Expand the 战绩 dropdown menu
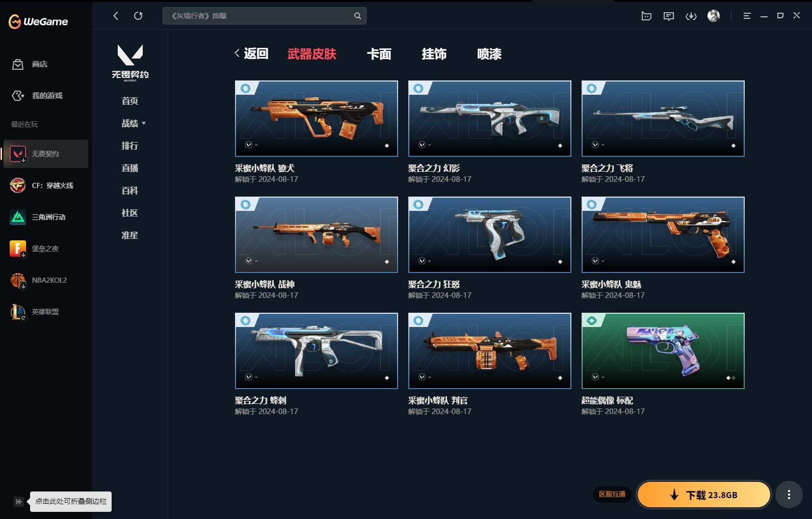 coord(134,123)
